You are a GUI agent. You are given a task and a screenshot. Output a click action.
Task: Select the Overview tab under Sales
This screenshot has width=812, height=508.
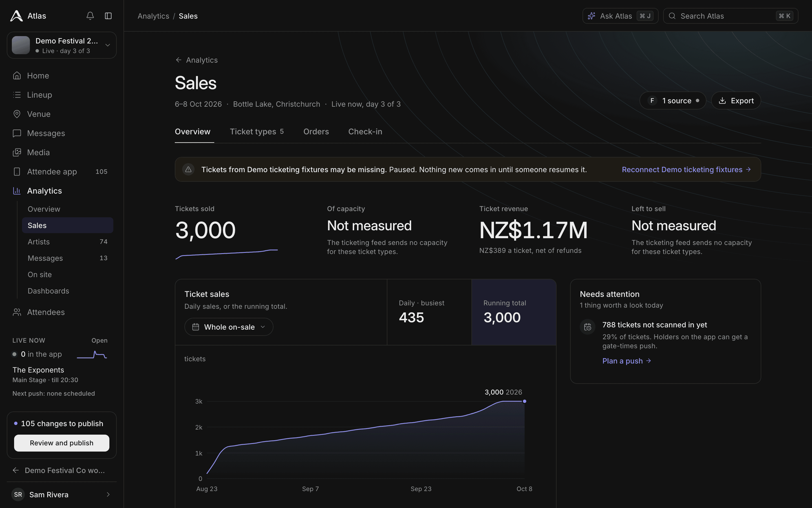(x=193, y=132)
